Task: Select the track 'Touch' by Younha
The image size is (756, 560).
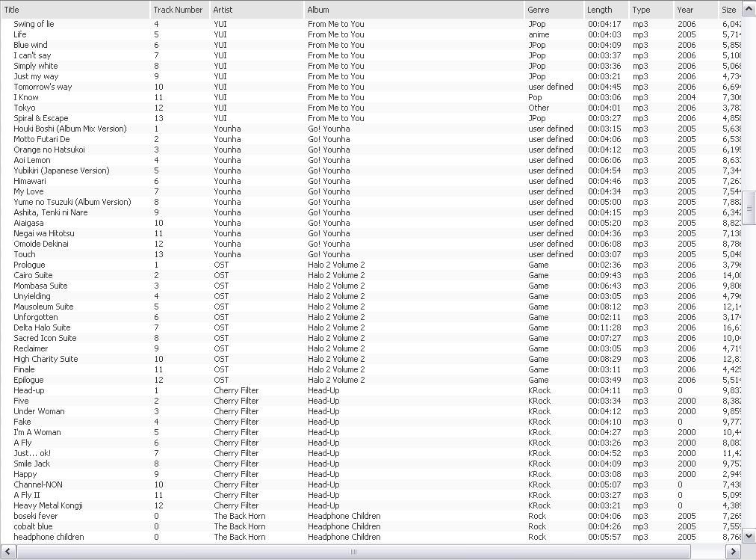Action: [x=25, y=255]
